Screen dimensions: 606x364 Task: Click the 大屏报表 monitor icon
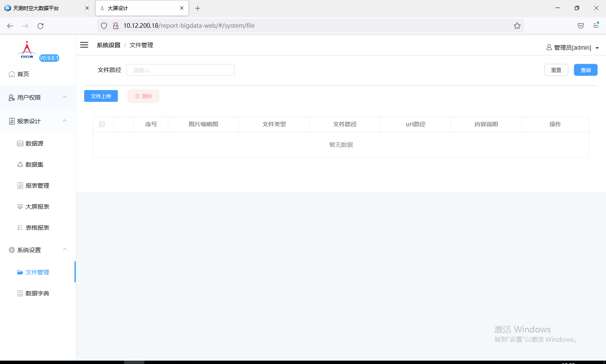[20, 207]
